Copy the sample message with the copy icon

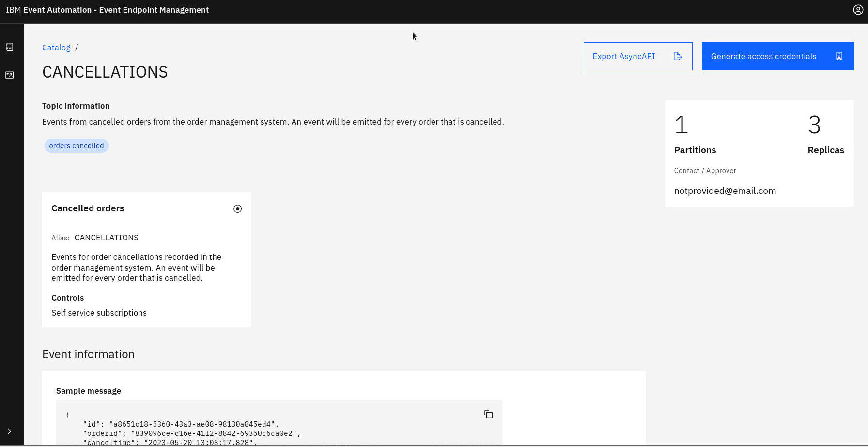[488, 415]
